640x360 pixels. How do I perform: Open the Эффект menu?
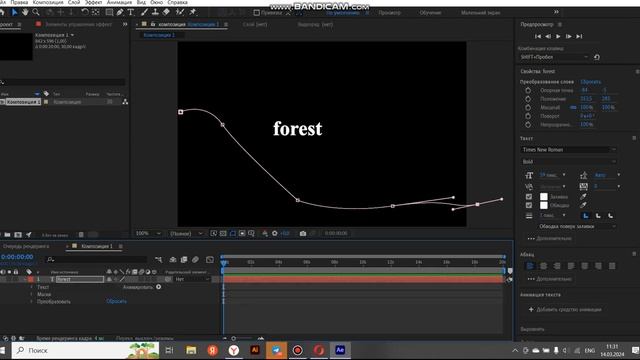[x=93, y=2]
